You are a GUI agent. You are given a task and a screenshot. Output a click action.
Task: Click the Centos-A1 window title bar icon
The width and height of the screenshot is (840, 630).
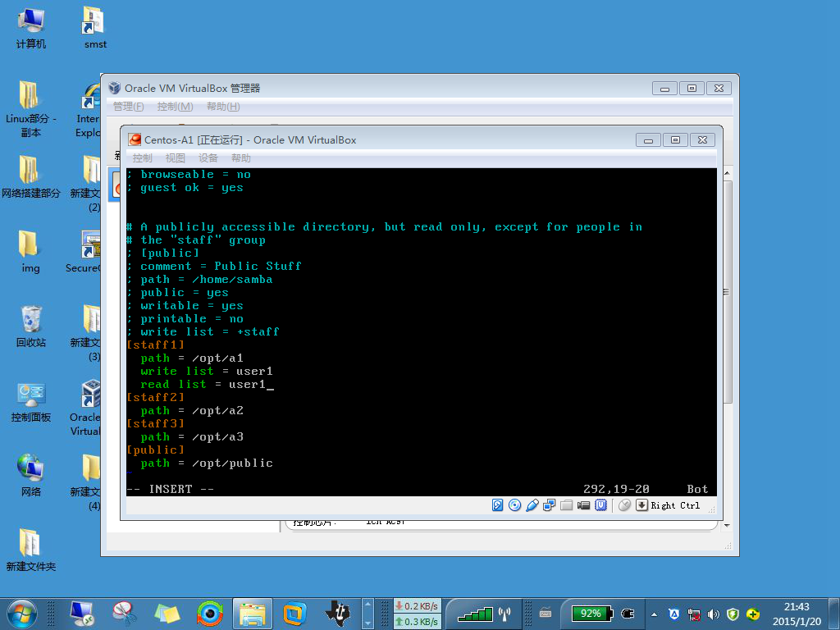coord(135,139)
